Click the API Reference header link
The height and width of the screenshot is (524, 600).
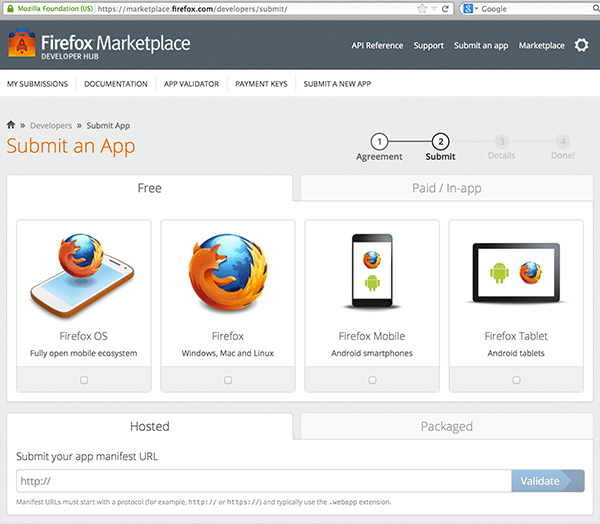377,46
